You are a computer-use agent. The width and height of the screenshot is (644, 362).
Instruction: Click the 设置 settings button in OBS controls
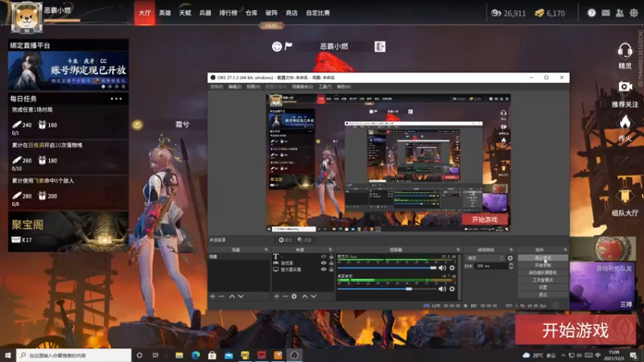tap(543, 287)
